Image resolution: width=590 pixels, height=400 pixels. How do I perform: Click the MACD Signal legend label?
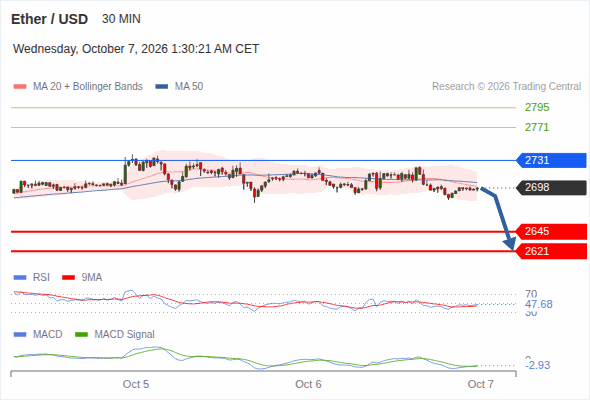pyautogui.click(x=125, y=335)
